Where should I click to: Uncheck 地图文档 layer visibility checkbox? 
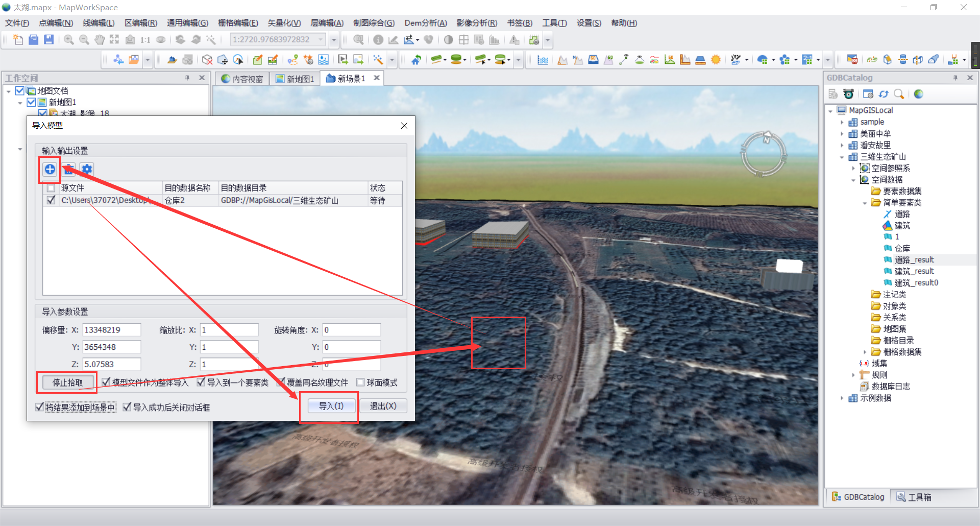tap(20, 91)
